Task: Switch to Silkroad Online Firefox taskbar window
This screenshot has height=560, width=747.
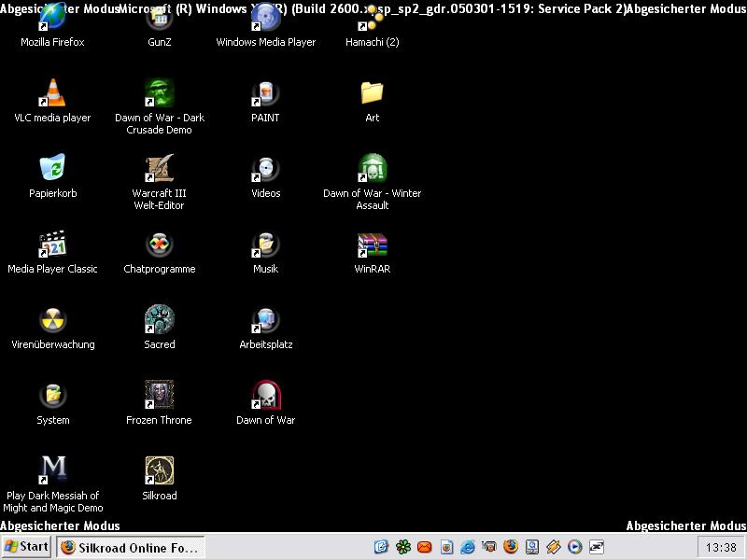Action: (130, 547)
